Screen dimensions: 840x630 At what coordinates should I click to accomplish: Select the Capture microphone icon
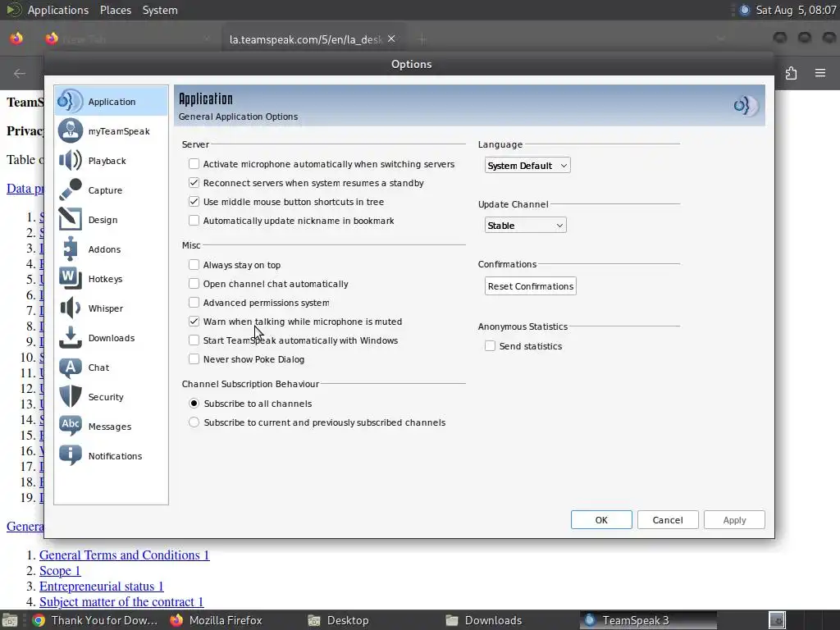(x=71, y=189)
